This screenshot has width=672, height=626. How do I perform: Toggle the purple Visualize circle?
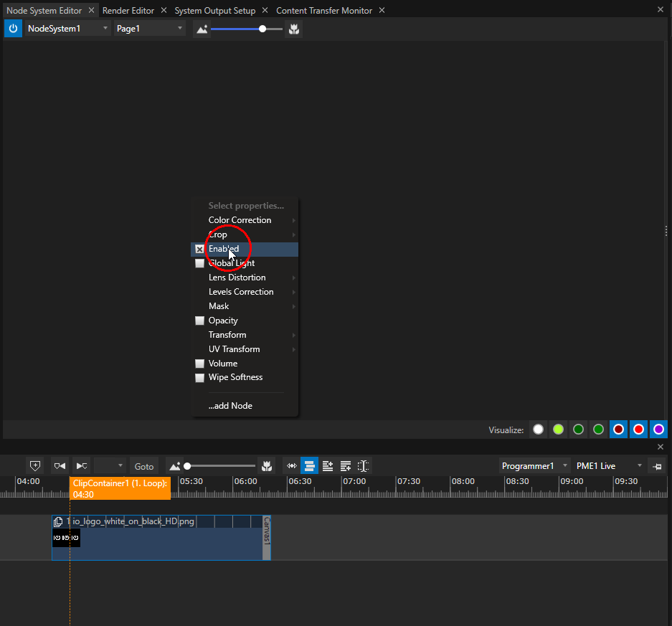[x=658, y=430]
